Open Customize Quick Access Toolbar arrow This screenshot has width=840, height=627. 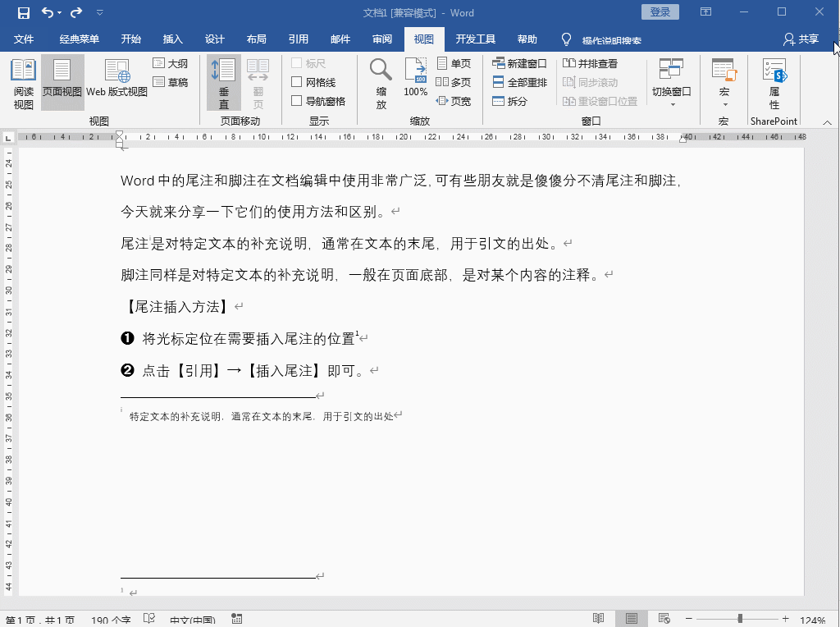click(x=99, y=13)
